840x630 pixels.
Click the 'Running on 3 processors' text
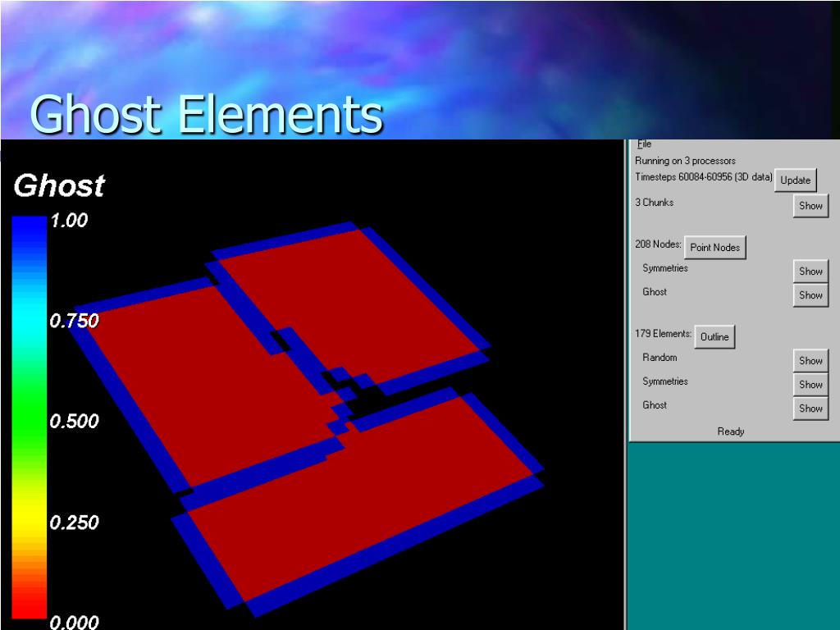[685, 161]
